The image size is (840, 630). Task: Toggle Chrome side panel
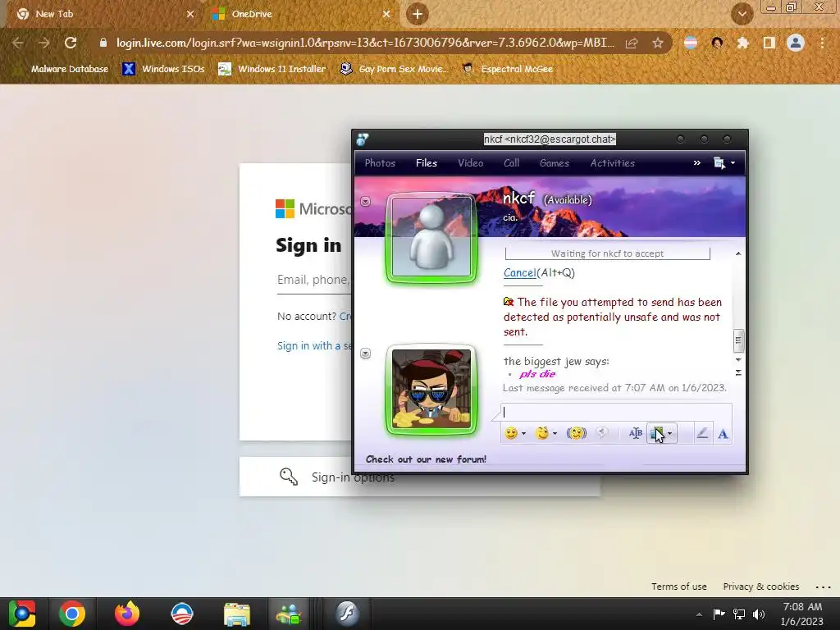click(769, 43)
